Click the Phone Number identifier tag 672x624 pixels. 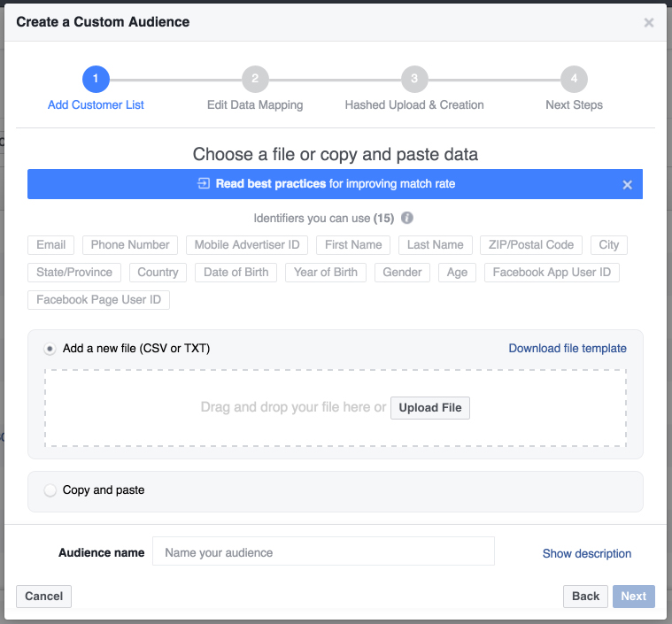(x=130, y=244)
